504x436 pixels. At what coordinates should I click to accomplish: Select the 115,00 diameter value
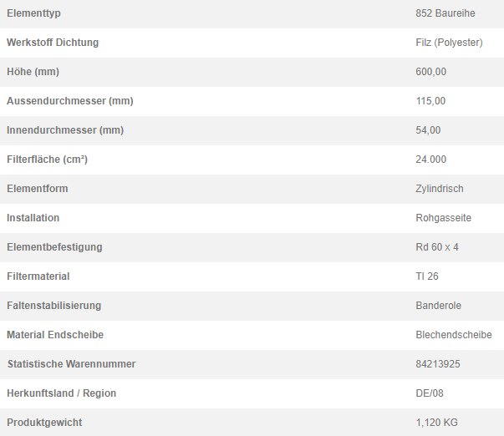click(430, 101)
